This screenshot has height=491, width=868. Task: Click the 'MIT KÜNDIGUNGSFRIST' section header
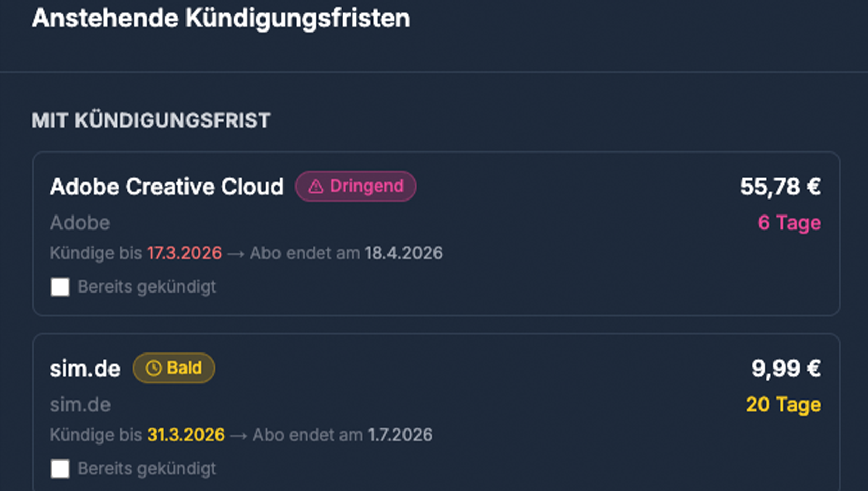tap(151, 120)
